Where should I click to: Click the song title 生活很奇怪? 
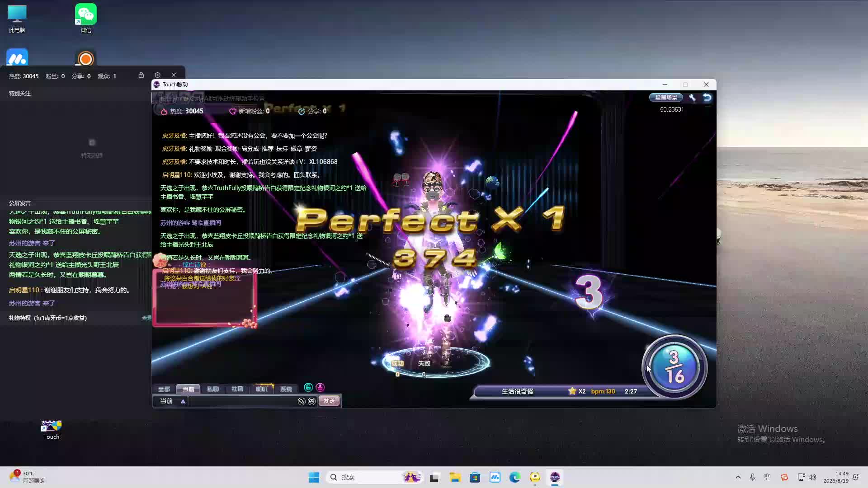click(517, 391)
